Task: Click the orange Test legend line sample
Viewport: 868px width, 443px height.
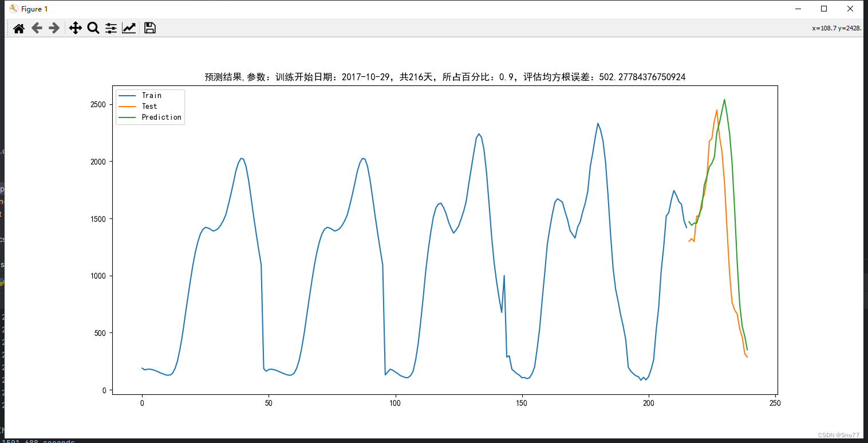Action: (128, 107)
